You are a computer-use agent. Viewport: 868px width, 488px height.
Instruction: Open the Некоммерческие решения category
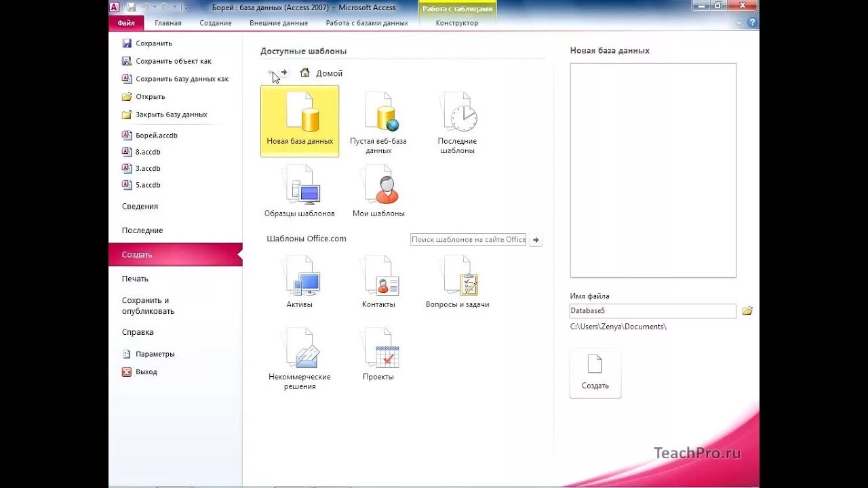coord(300,359)
